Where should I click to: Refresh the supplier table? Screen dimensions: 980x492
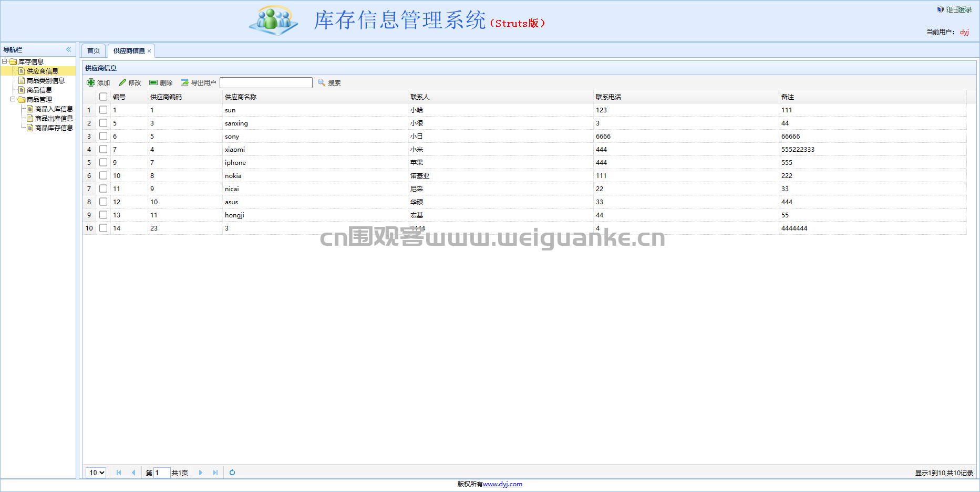pos(232,473)
